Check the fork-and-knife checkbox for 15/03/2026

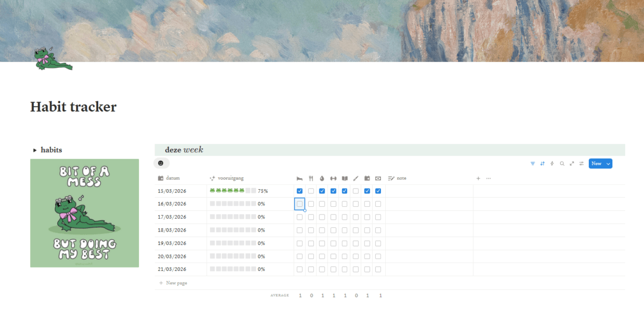click(311, 191)
